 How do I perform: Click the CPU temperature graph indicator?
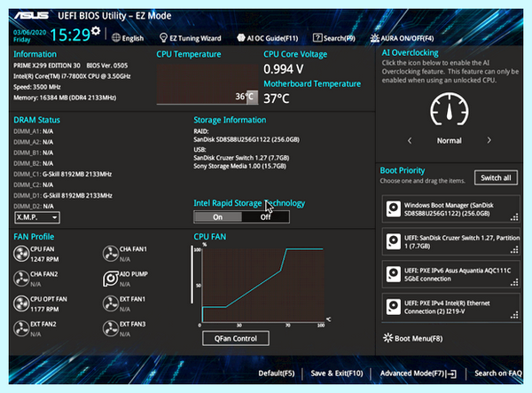coord(252,98)
